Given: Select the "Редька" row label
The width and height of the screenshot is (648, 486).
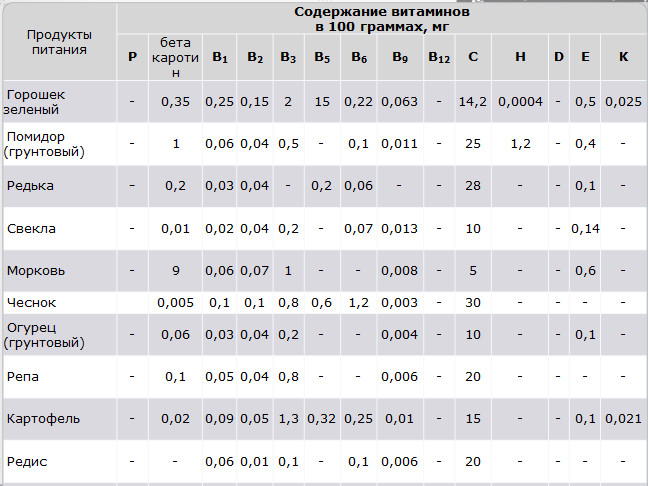Looking at the screenshot, I should tap(30, 186).
